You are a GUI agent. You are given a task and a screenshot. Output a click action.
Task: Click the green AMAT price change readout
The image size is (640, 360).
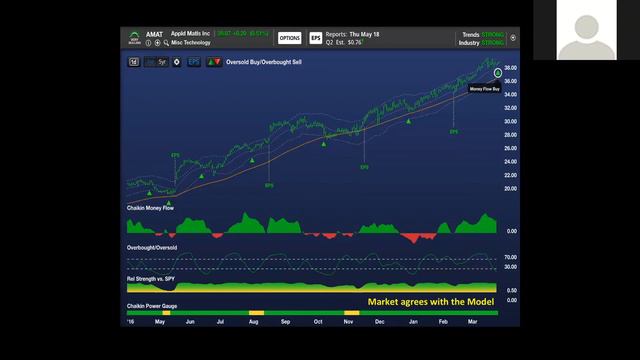(x=242, y=33)
